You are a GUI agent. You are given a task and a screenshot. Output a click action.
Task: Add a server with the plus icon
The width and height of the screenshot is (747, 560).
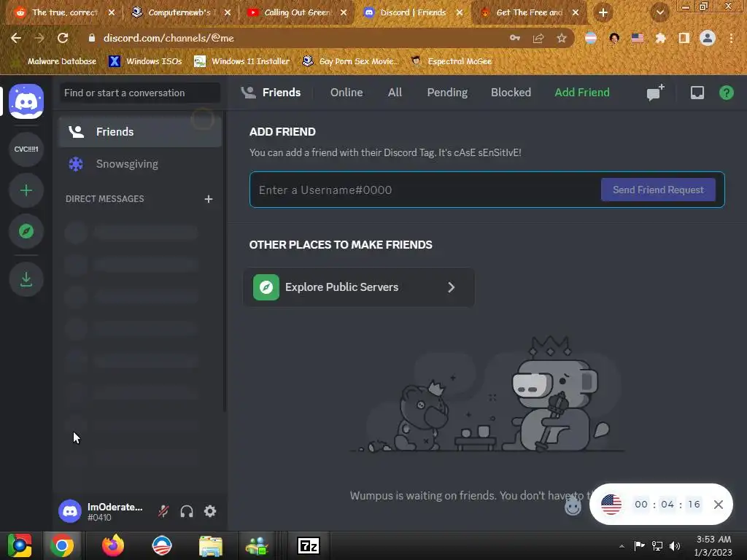(x=26, y=190)
